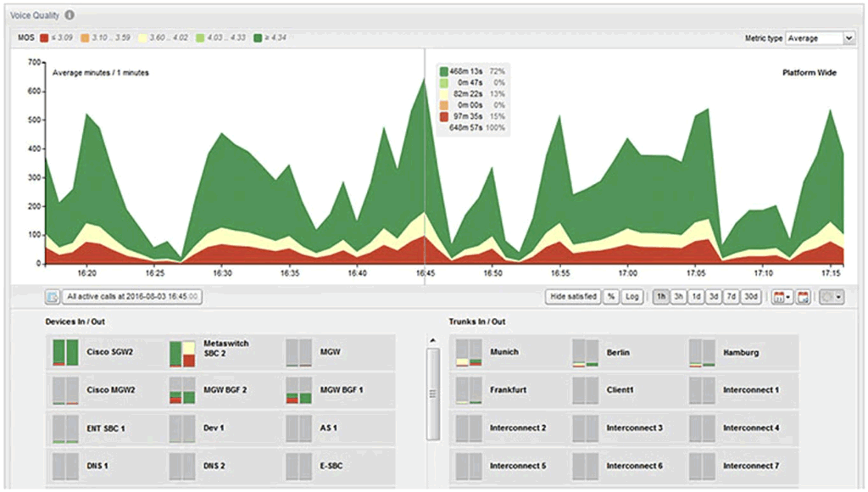Select the 1d time range
The width and height of the screenshot is (868, 492).
696,297
